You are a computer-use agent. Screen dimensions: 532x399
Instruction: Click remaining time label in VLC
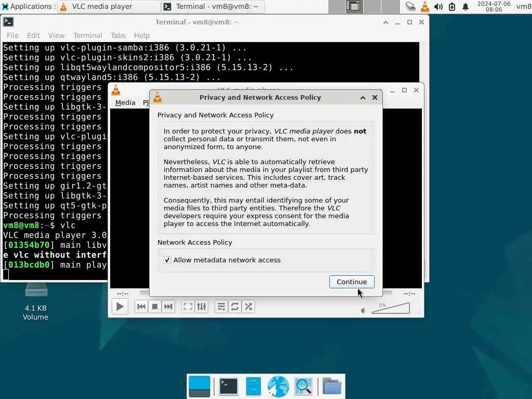click(x=409, y=294)
